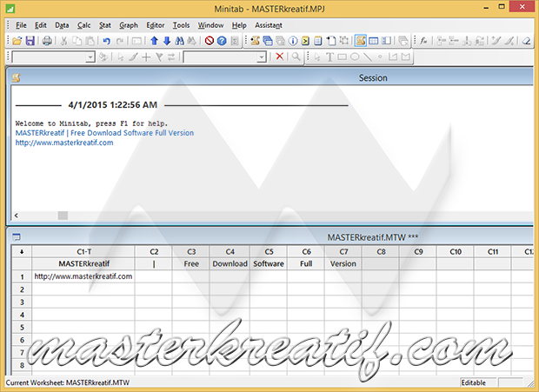This screenshot has width=539, height=392.
Task: Click the Find binoculars icon
Action: pyautogui.click(x=179, y=41)
